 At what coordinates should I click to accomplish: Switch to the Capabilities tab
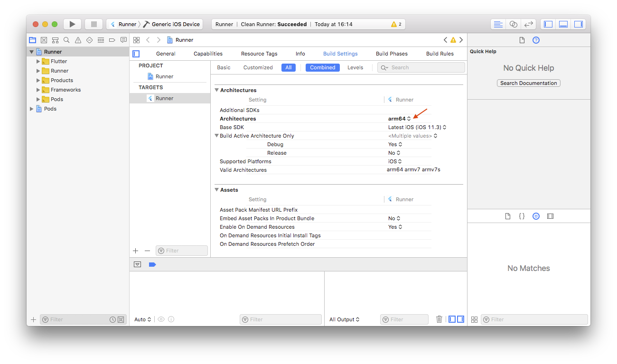pyautogui.click(x=208, y=54)
